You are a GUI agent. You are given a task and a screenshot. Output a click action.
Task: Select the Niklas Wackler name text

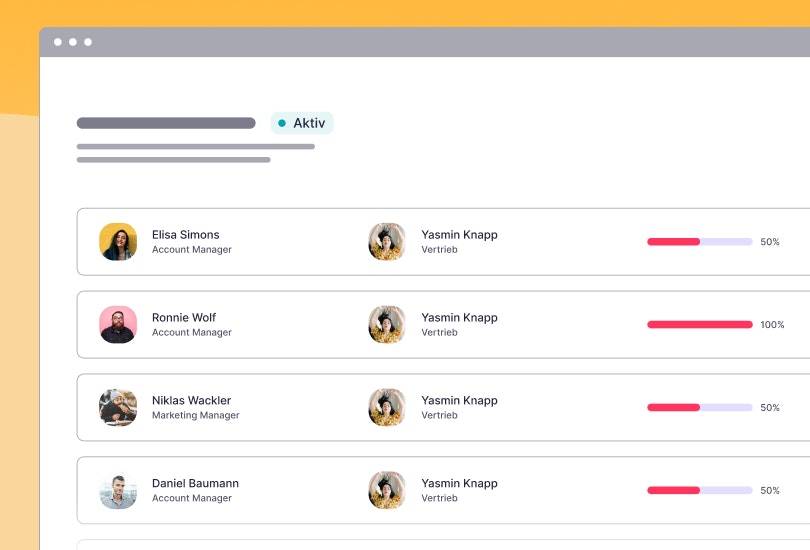tap(191, 401)
